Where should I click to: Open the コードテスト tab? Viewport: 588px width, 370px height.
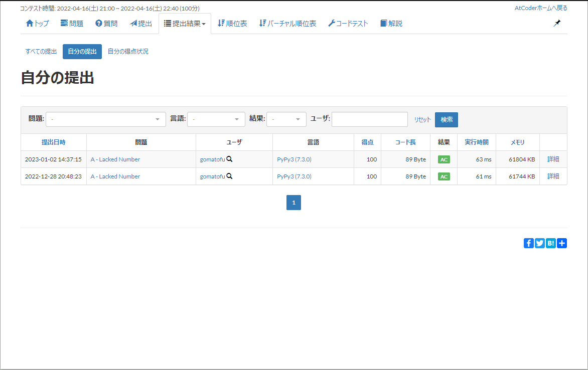pos(348,23)
